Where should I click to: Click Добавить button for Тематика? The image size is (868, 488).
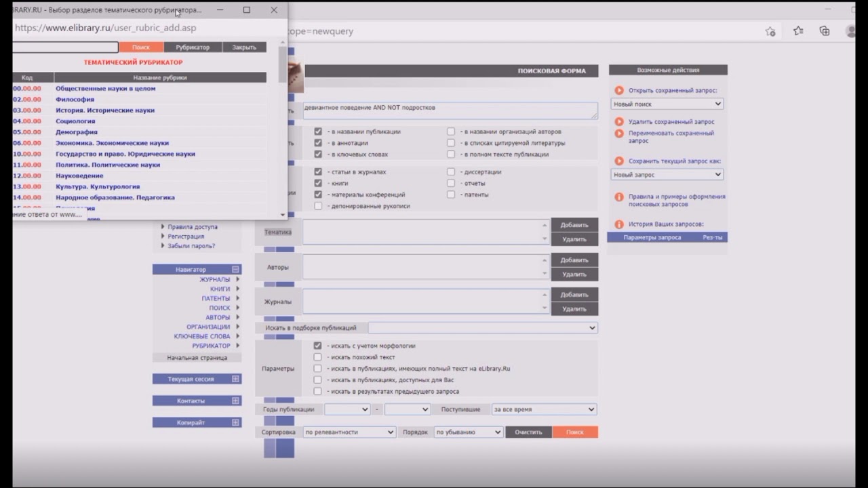[574, 225]
